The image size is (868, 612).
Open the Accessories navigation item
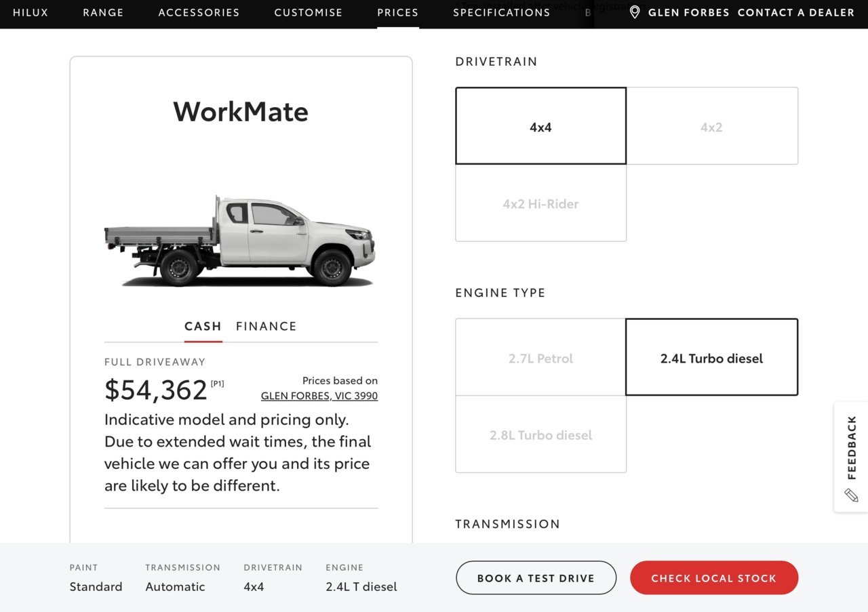point(199,12)
